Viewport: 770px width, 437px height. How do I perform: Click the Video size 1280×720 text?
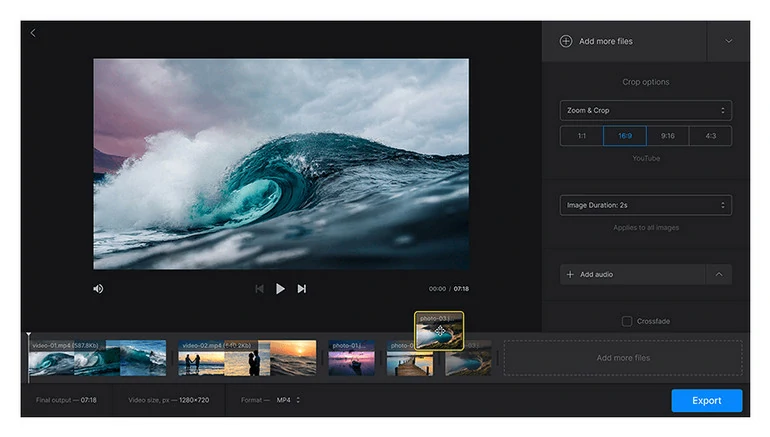[x=168, y=400]
